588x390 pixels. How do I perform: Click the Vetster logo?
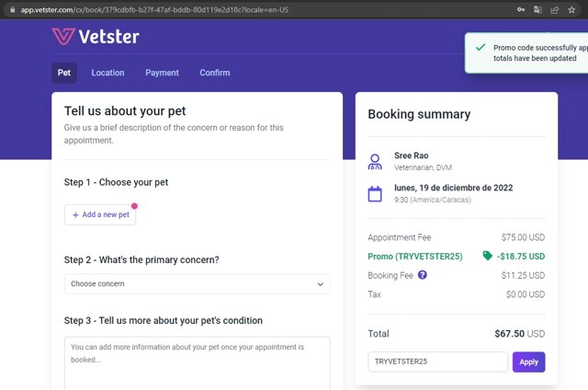coord(96,37)
